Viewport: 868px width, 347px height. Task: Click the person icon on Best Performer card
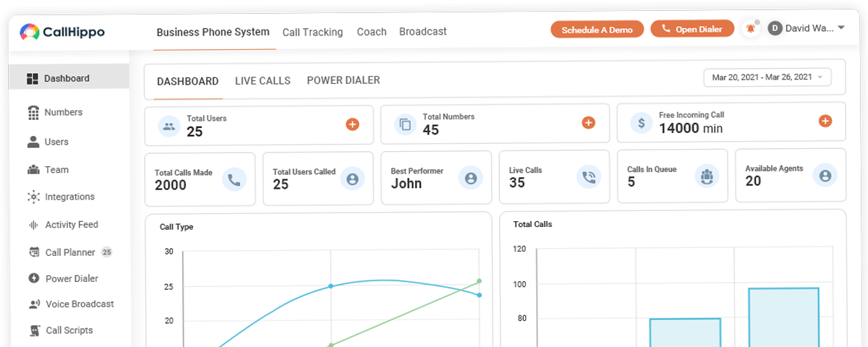tap(471, 177)
